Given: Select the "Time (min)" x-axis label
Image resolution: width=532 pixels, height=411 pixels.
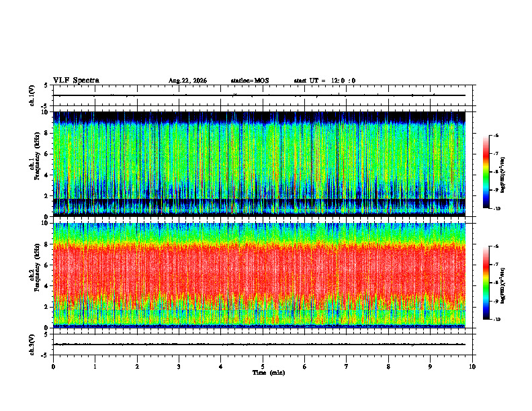Looking at the screenshot, I should tap(269, 373).
